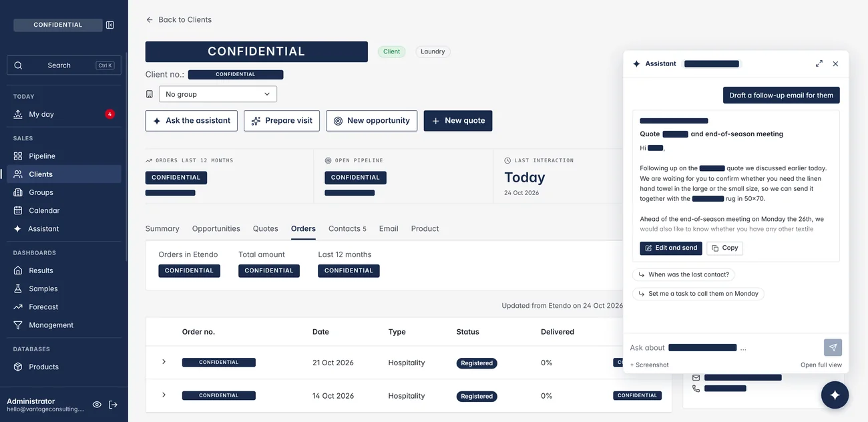Screen dimensions: 868x422
Task: Switch to Product tab
Action: point(425,228)
